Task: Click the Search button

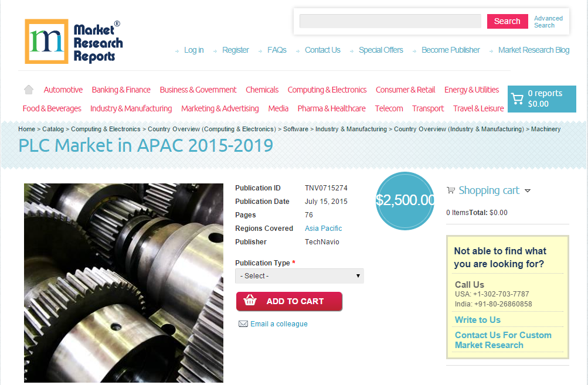Action: click(x=507, y=21)
